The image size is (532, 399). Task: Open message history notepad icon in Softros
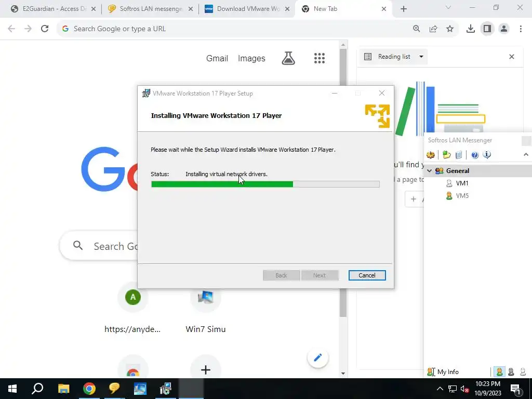(x=459, y=155)
